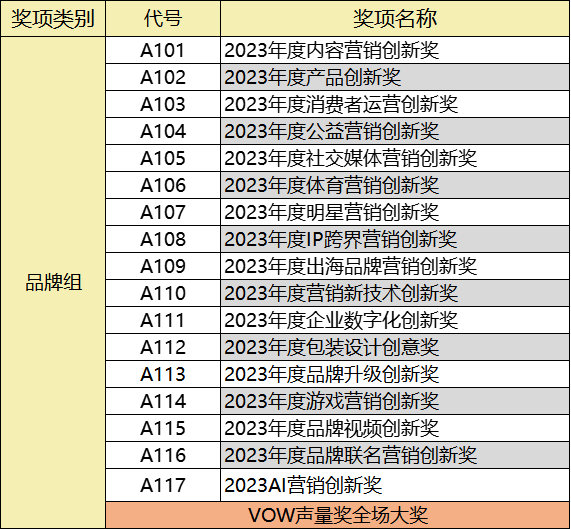Click 2023年度社交媒体营销创新奖 cell

pos(395,158)
